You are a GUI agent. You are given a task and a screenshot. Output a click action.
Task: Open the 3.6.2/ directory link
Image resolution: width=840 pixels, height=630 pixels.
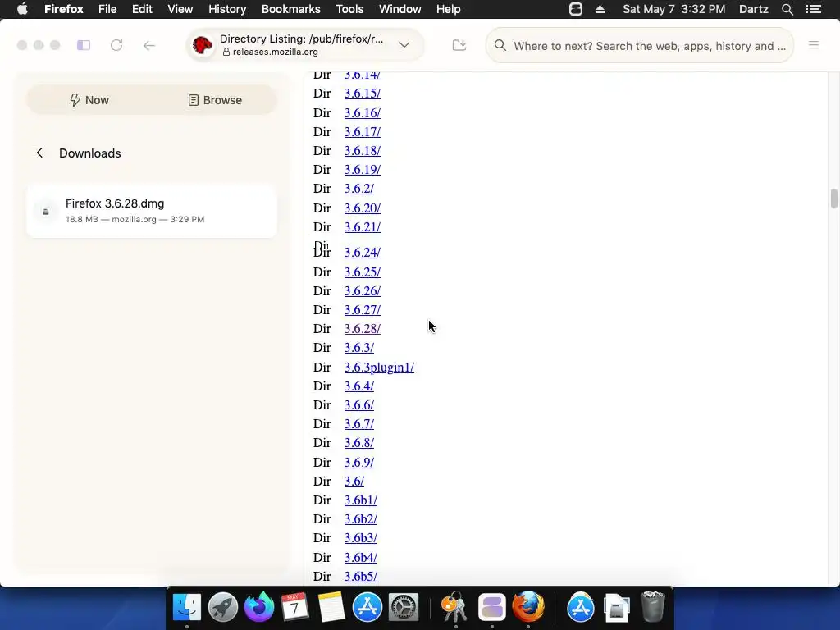[359, 189]
